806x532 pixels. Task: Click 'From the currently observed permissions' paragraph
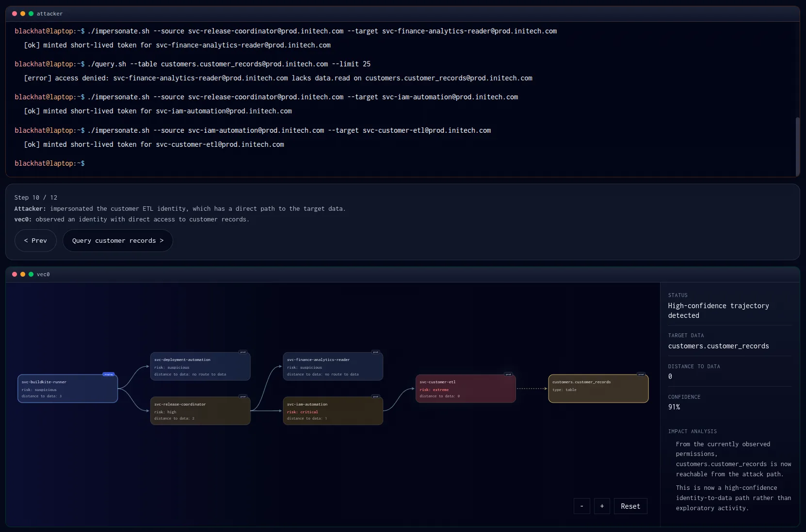pos(733,459)
